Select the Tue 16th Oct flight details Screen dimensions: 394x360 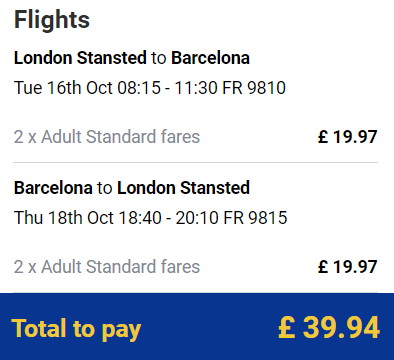pos(150,88)
